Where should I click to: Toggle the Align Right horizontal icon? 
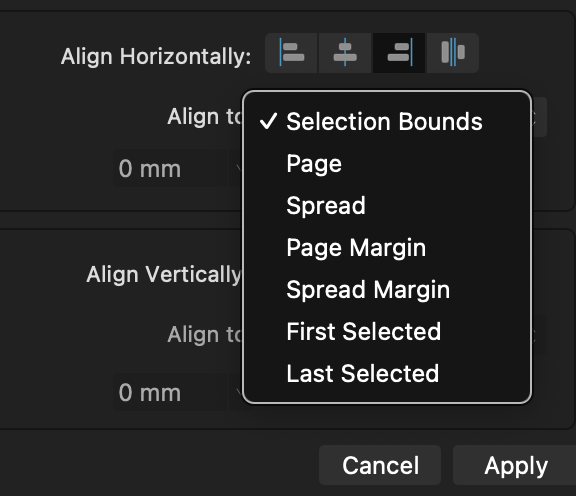point(399,53)
